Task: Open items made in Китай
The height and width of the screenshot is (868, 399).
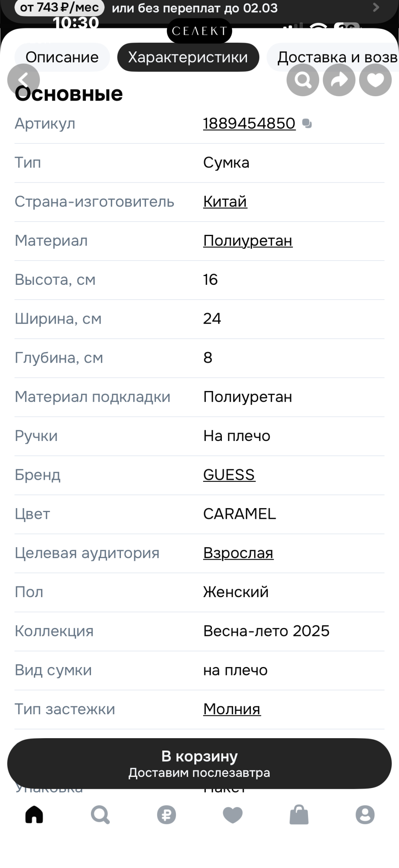Action: tap(225, 201)
